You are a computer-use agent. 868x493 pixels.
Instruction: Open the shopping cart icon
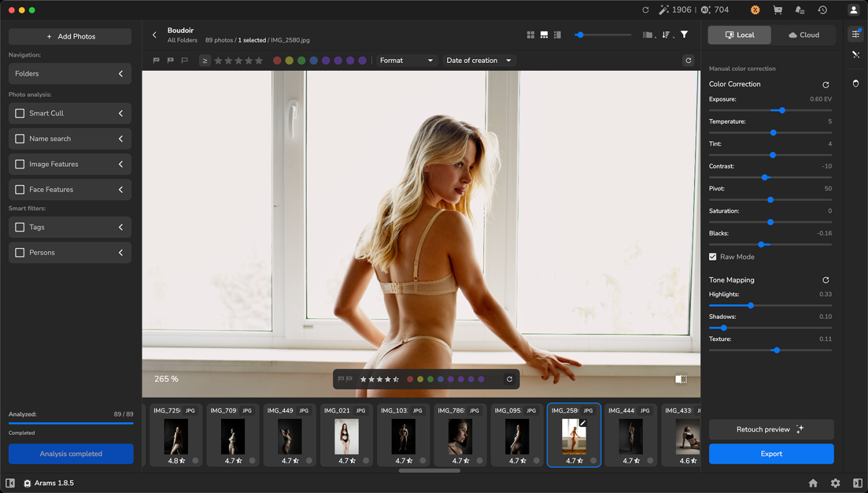(x=777, y=10)
